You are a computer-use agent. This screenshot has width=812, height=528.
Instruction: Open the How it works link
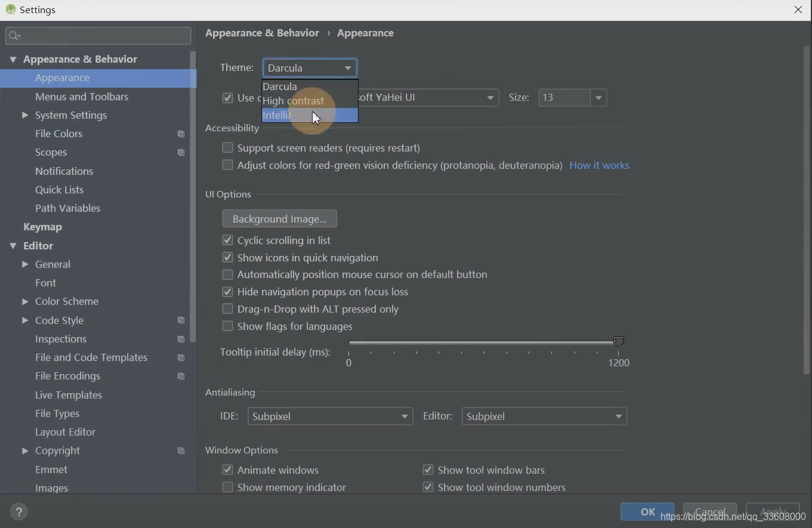[x=599, y=165]
